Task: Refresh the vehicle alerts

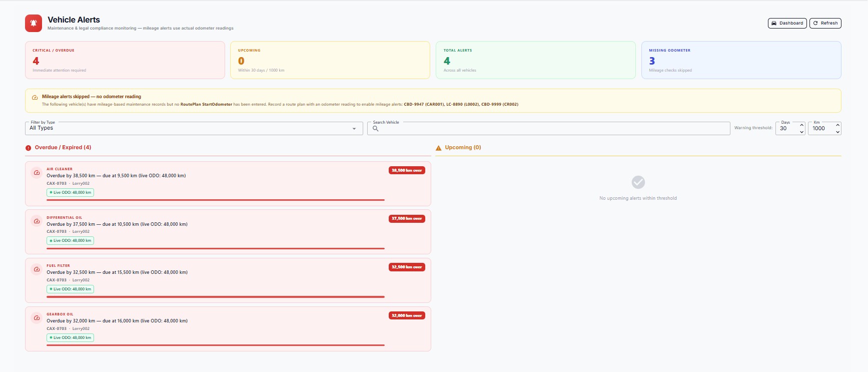Action: click(x=825, y=23)
